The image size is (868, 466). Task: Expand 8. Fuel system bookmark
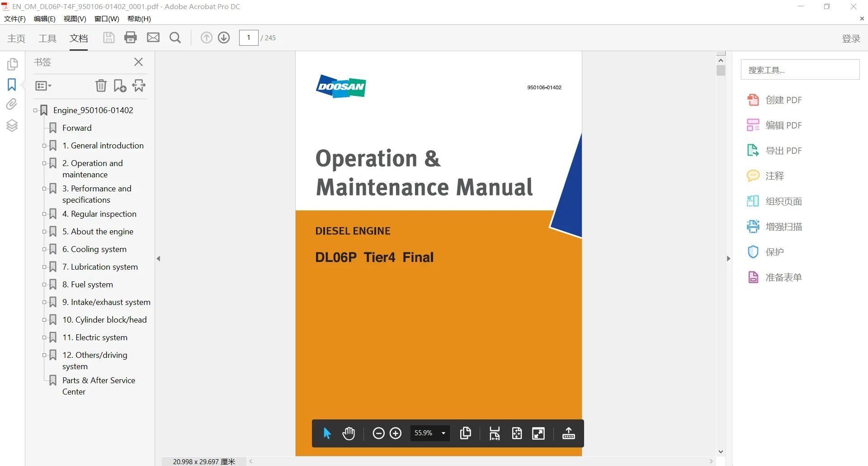(44, 285)
